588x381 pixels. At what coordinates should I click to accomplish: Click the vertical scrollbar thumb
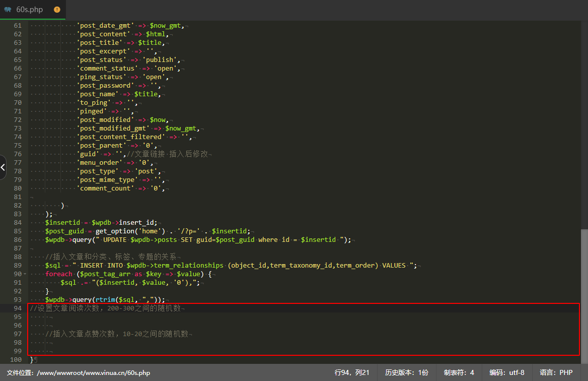(x=584, y=296)
